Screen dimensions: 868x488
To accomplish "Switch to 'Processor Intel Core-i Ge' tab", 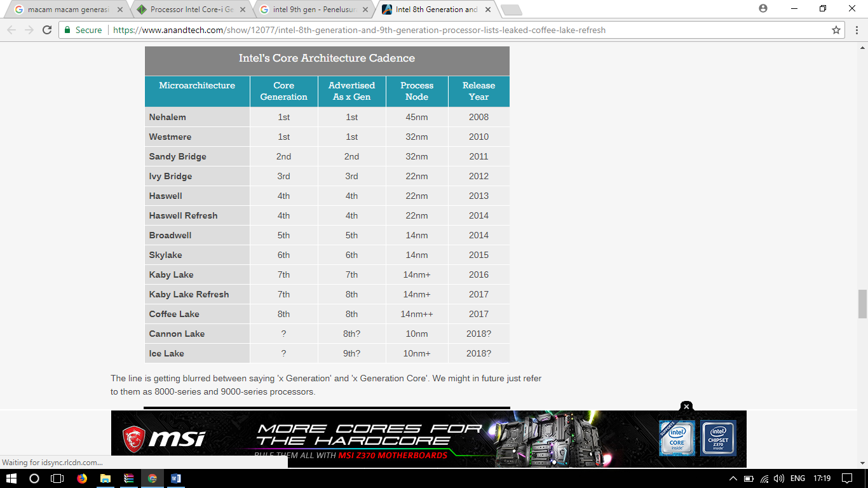I will (191, 10).
